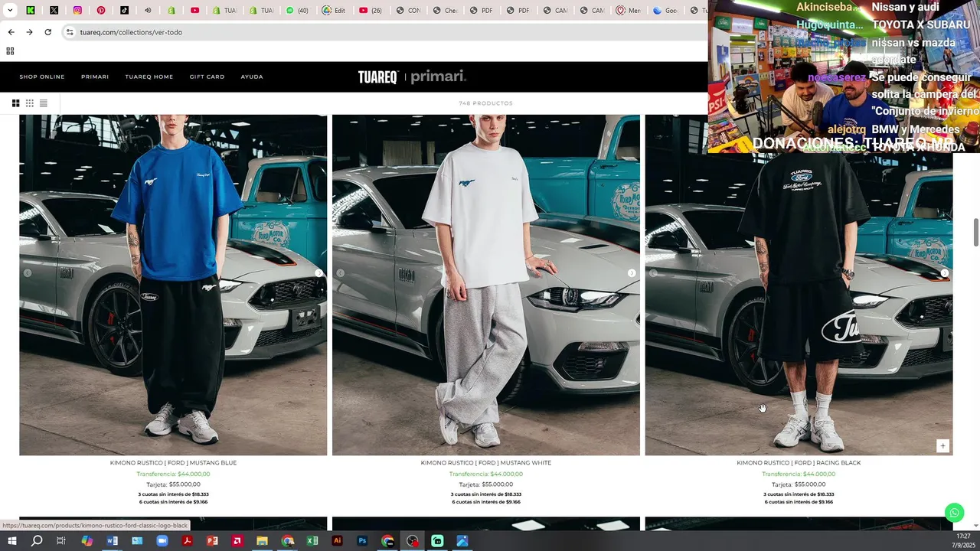Screen dimensions: 980x551
Task: Show next image on Racing Black card
Action: click(x=945, y=273)
